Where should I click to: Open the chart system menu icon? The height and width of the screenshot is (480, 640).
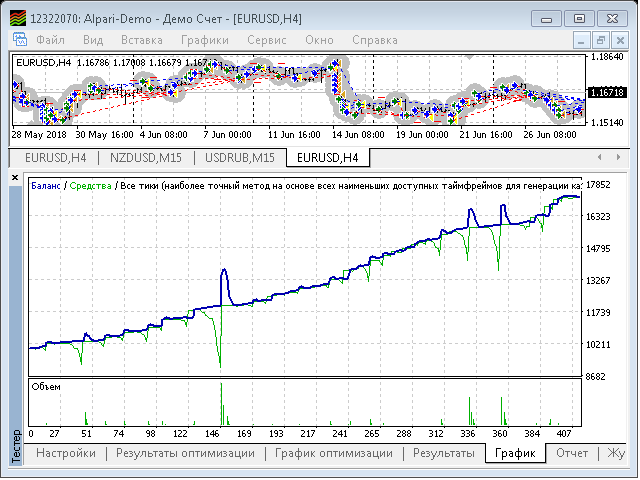tap(20, 40)
